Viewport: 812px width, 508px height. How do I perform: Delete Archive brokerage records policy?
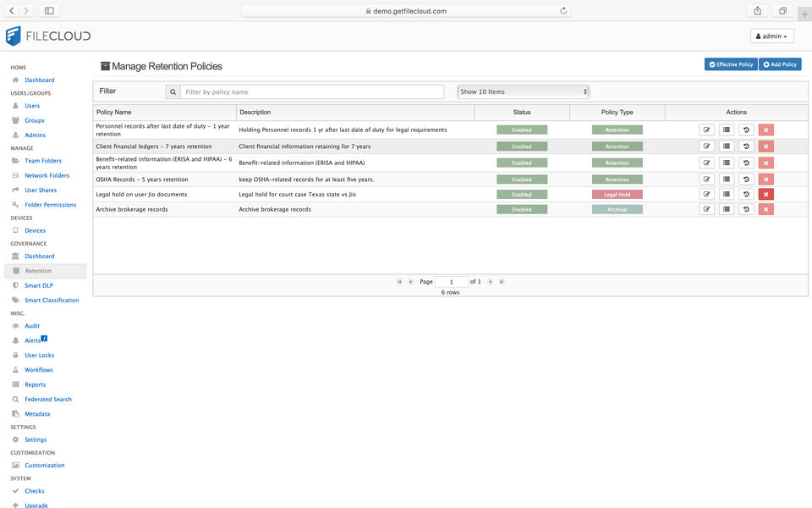[x=766, y=209]
